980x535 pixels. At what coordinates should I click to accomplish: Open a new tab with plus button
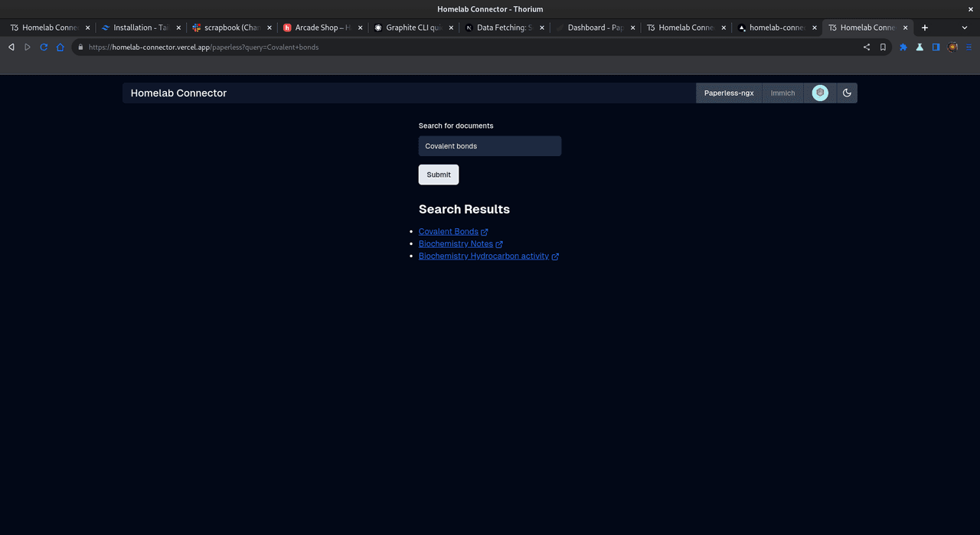click(x=925, y=28)
